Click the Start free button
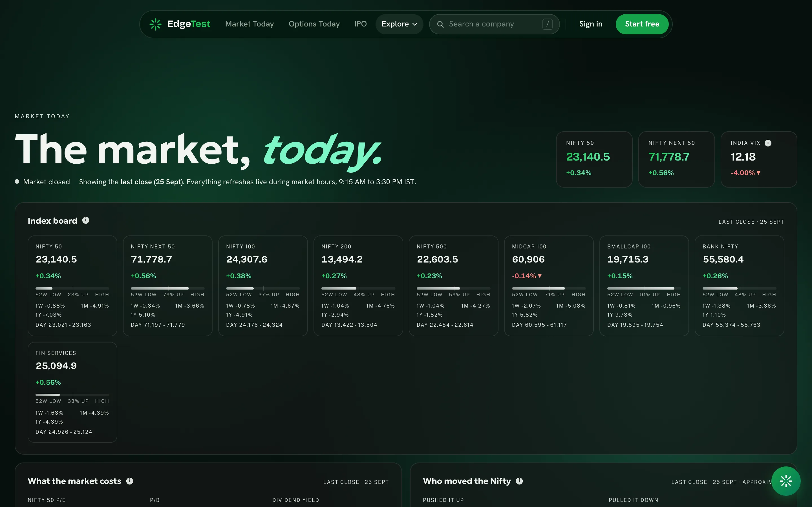This screenshot has height=507, width=812. click(642, 24)
